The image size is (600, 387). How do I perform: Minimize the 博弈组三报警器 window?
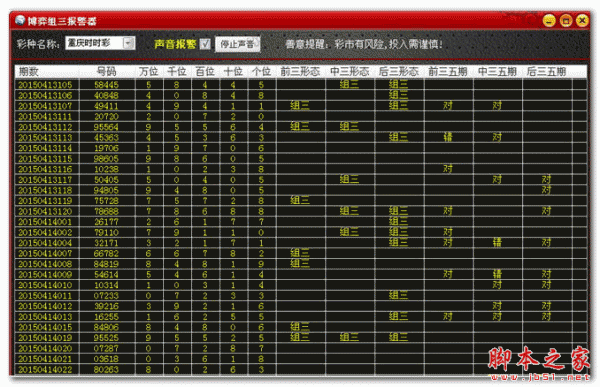(x=549, y=20)
